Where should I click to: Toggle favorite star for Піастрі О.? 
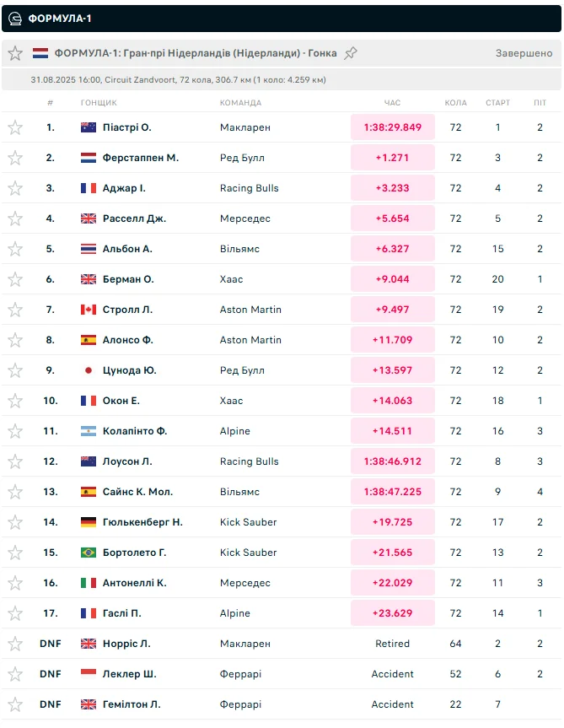click(x=15, y=127)
